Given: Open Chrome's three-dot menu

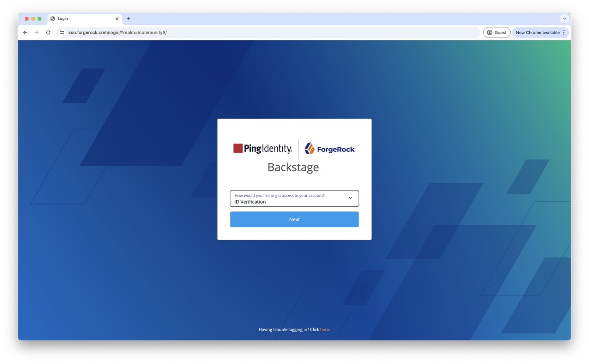Looking at the screenshot, I should click(x=564, y=32).
